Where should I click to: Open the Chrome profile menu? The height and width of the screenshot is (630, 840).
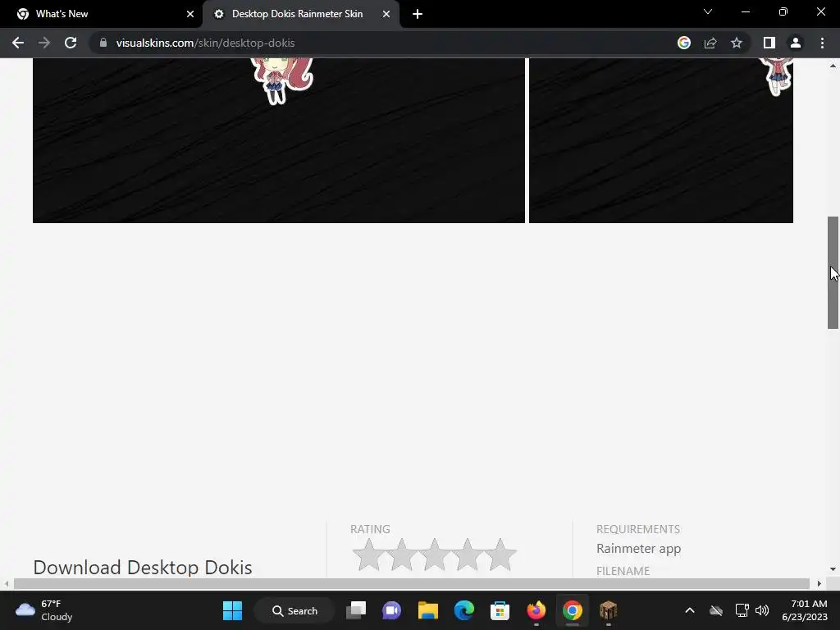tap(796, 43)
